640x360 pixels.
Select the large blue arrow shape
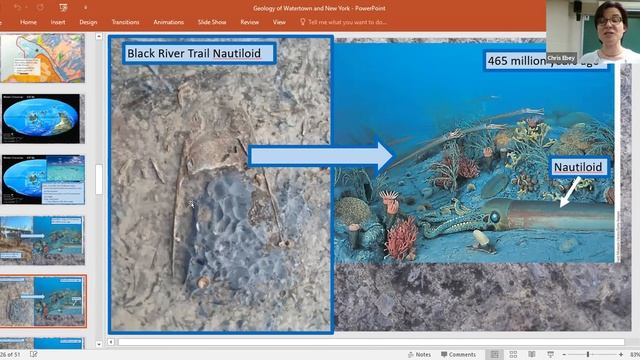point(321,156)
